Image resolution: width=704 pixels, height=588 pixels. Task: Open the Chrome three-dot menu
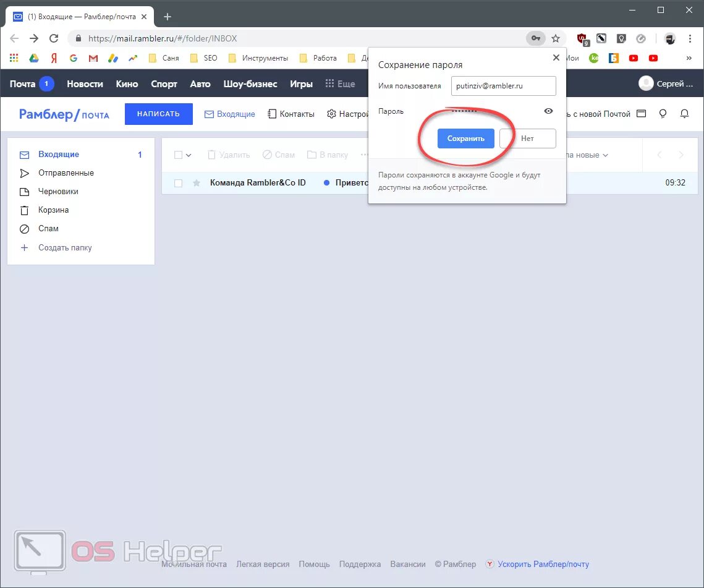coord(690,38)
